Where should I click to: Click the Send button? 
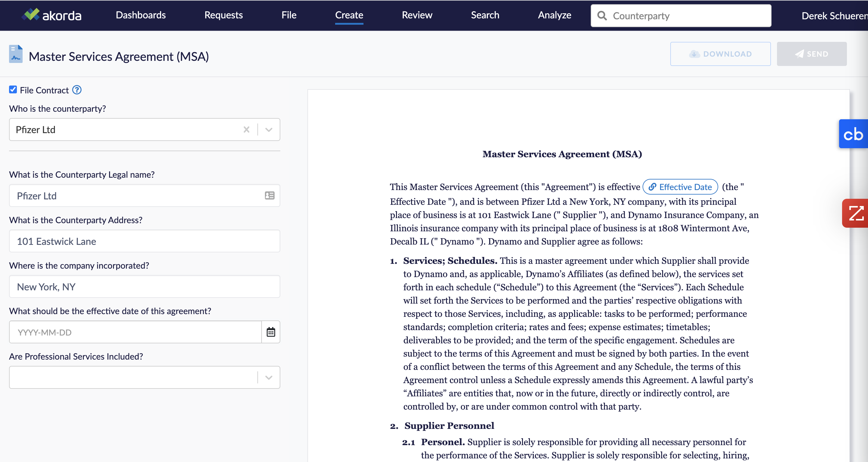tap(811, 54)
